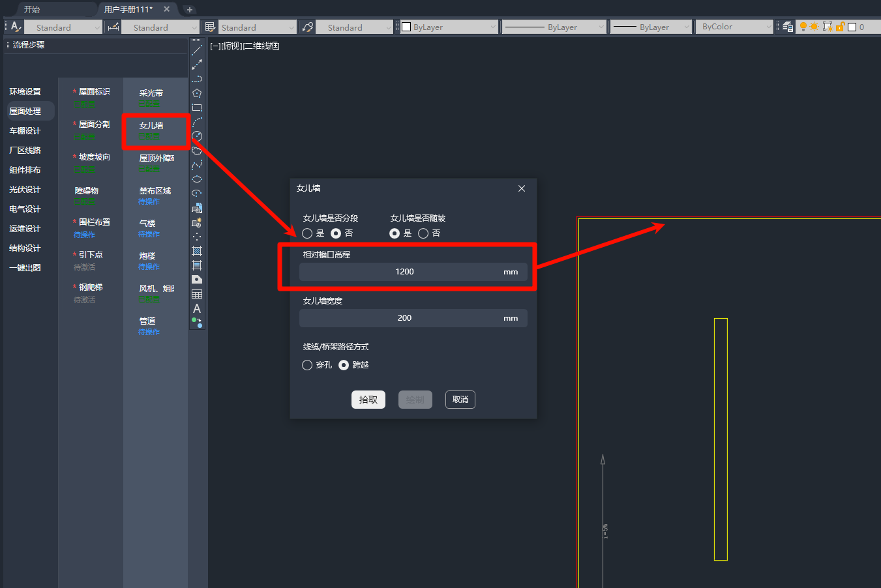881x588 pixels.
Task: Select the Rectangle draw tool
Action: [197, 108]
